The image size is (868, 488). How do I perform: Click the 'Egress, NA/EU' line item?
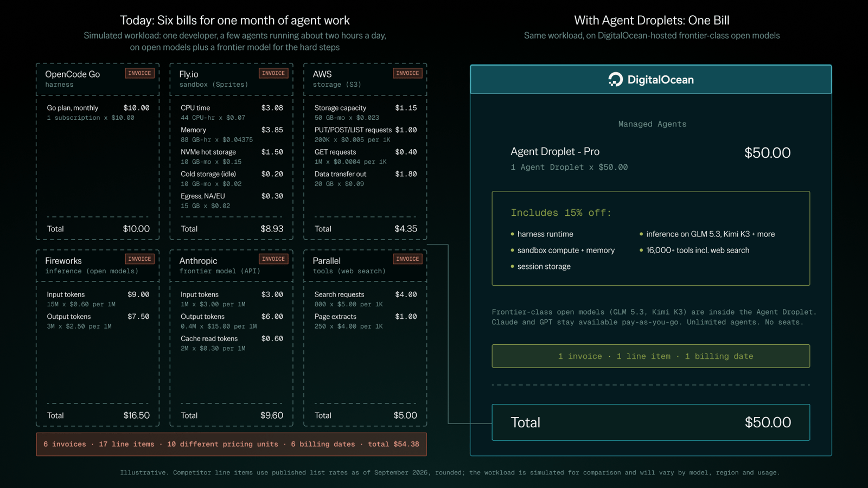[232, 201]
